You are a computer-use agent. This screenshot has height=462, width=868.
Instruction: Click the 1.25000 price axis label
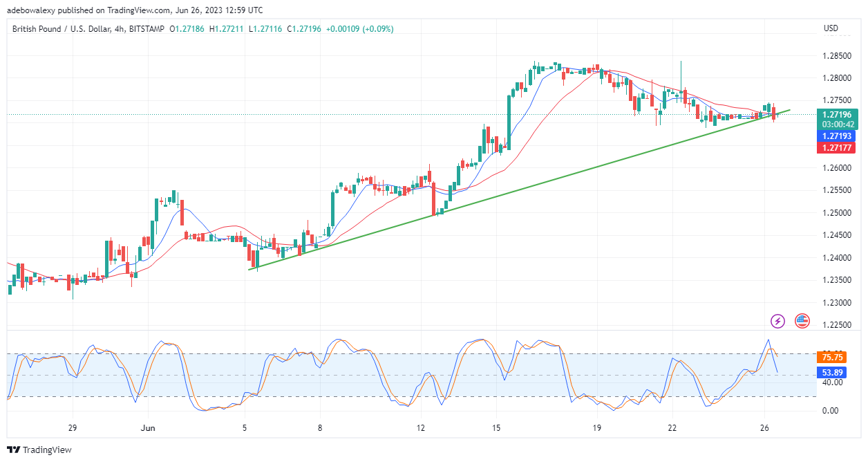(x=838, y=213)
